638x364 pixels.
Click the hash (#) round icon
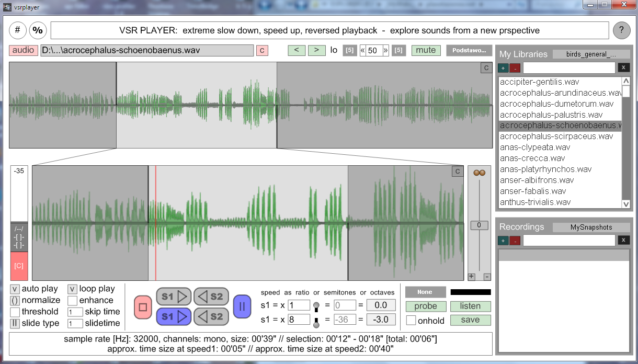[17, 30]
